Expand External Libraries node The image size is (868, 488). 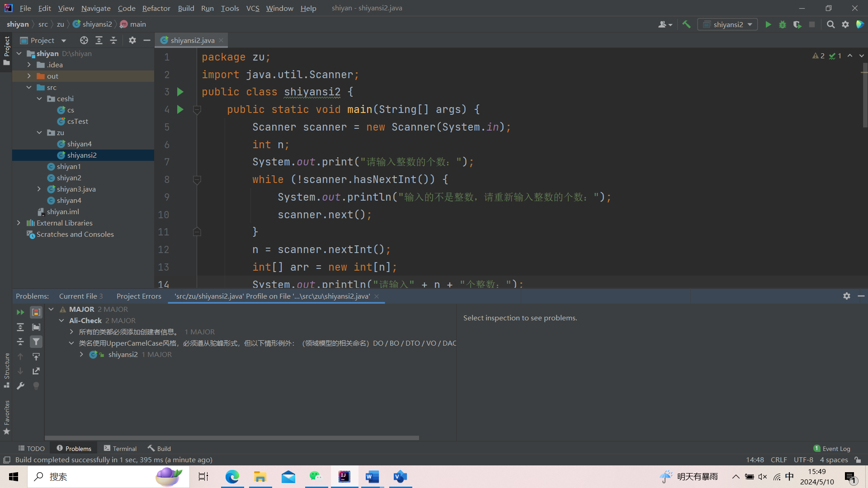(19, 223)
